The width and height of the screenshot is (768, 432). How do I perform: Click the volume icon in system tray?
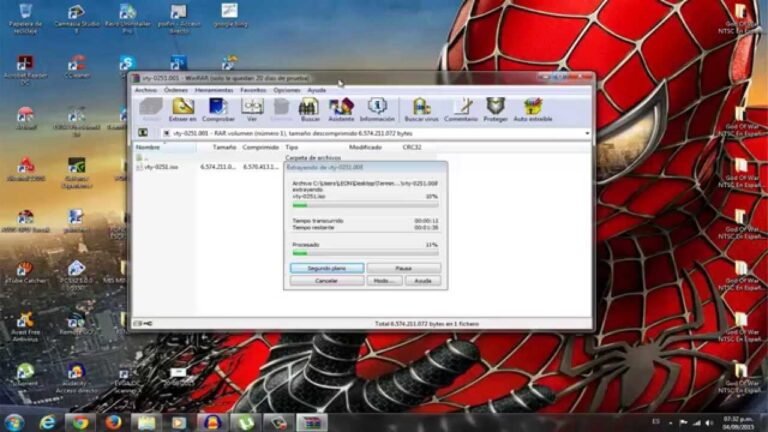click(x=709, y=423)
